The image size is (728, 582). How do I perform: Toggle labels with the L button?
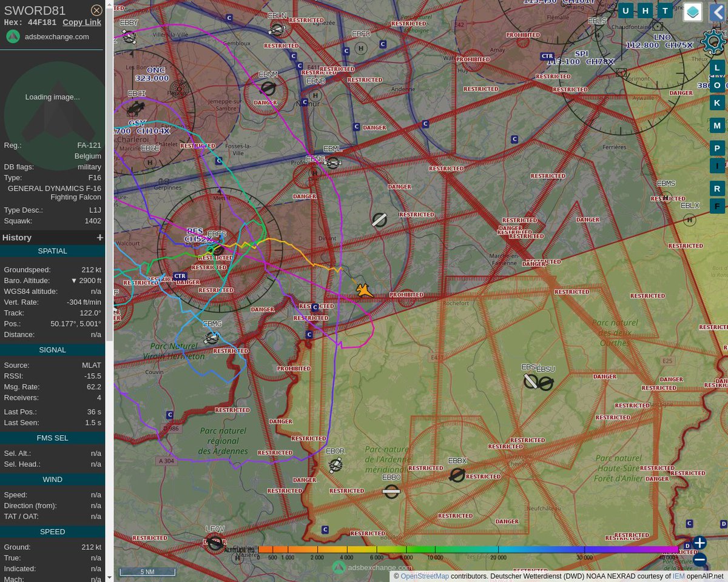tap(717, 68)
